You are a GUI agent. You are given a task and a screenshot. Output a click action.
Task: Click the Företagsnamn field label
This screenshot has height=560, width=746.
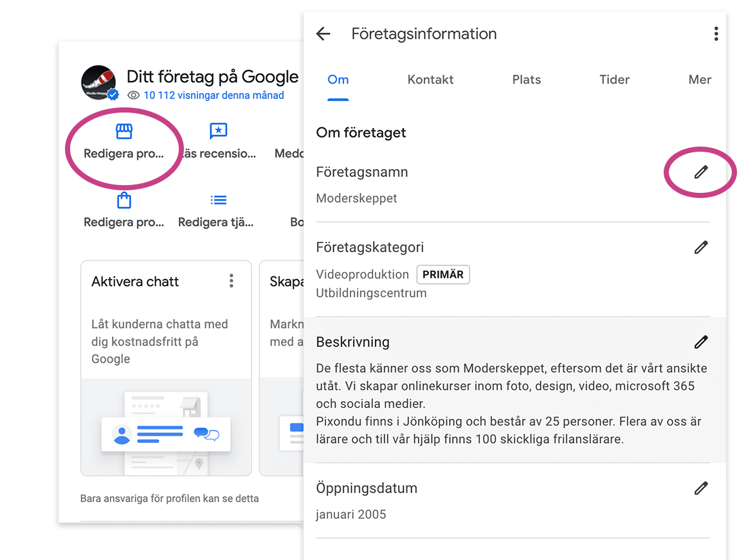pos(361,172)
